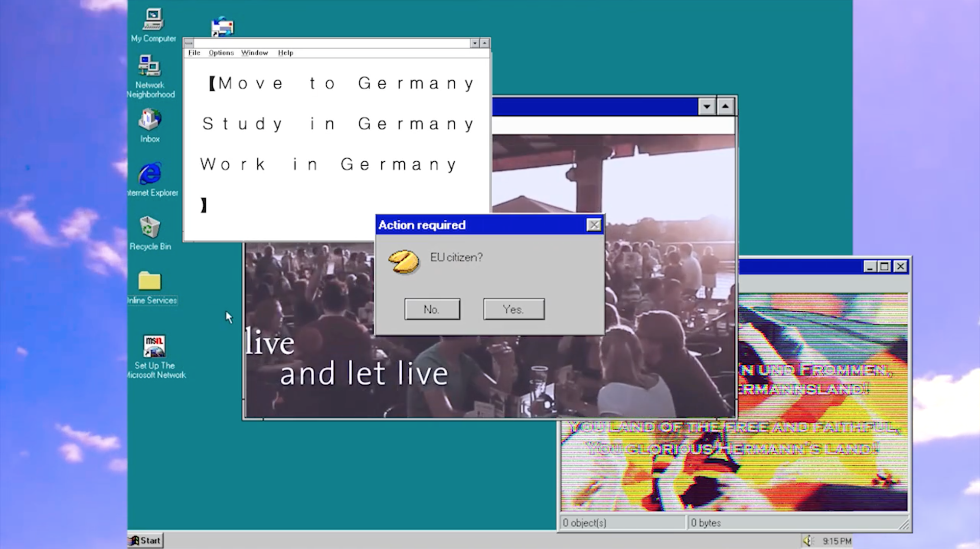Open the My Computer desktop icon

point(153,20)
